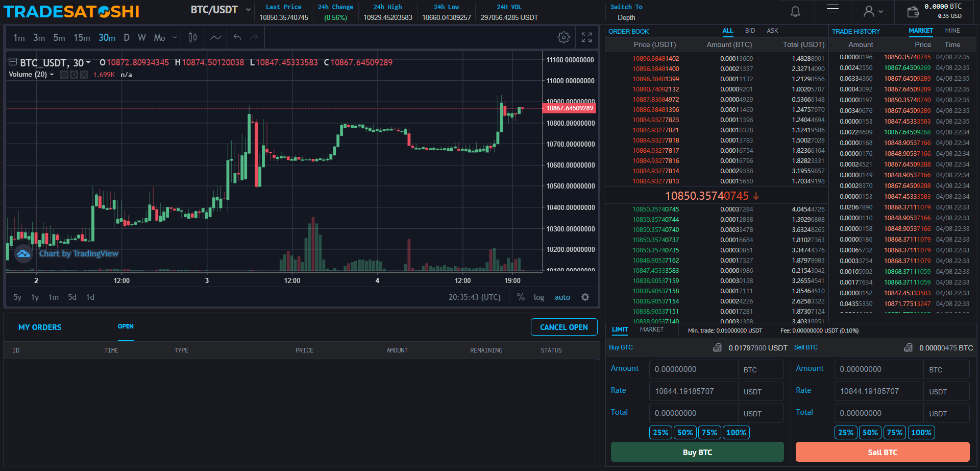Open chart properties gear in toolbar
This screenshot has width=980, height=471.
(x=563, y=37)
